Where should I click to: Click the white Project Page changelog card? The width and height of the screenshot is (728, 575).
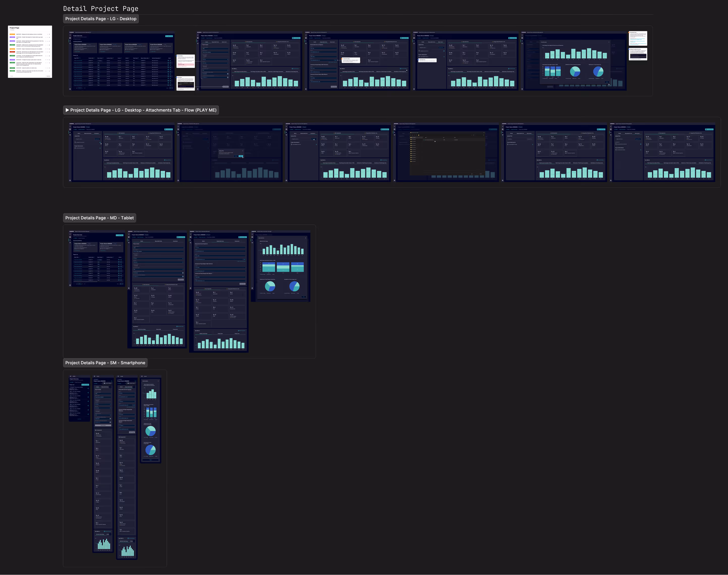[30, 51]
